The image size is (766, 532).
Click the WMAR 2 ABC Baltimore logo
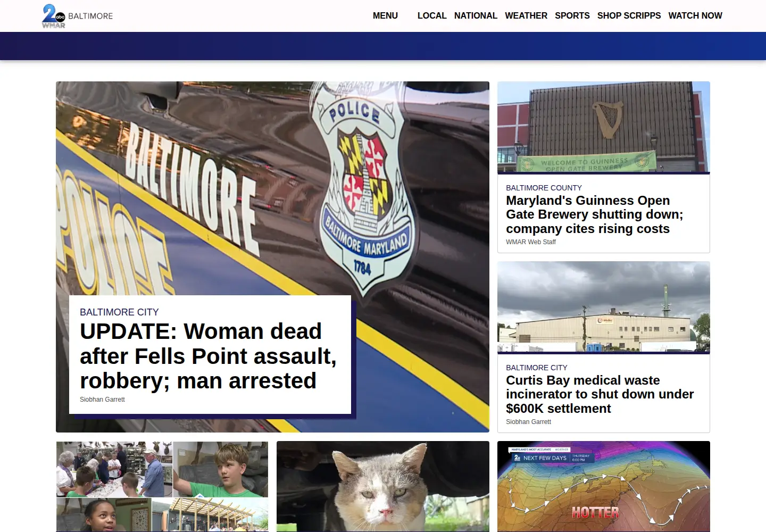[x=78, y=16]
